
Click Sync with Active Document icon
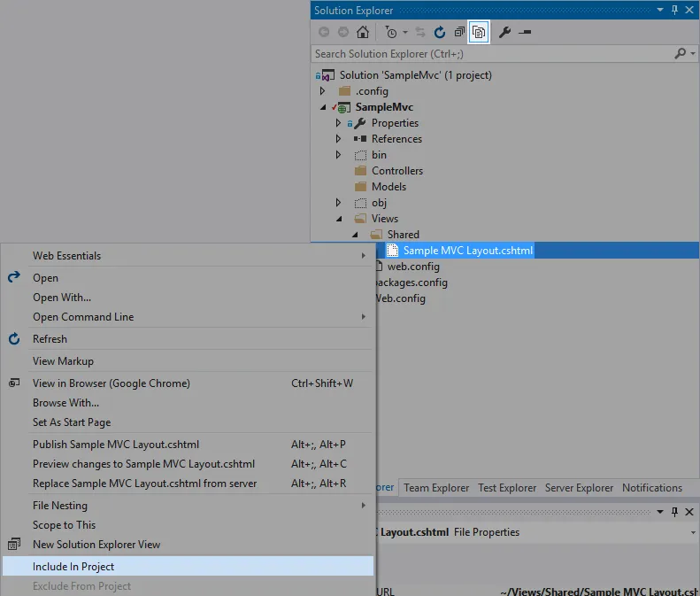(x=420, y=32)
